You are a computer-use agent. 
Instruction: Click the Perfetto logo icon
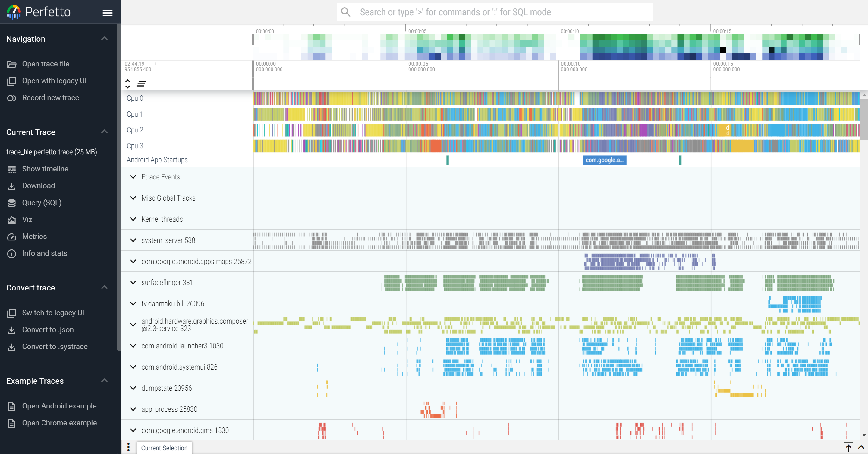(x=14, y=12)
